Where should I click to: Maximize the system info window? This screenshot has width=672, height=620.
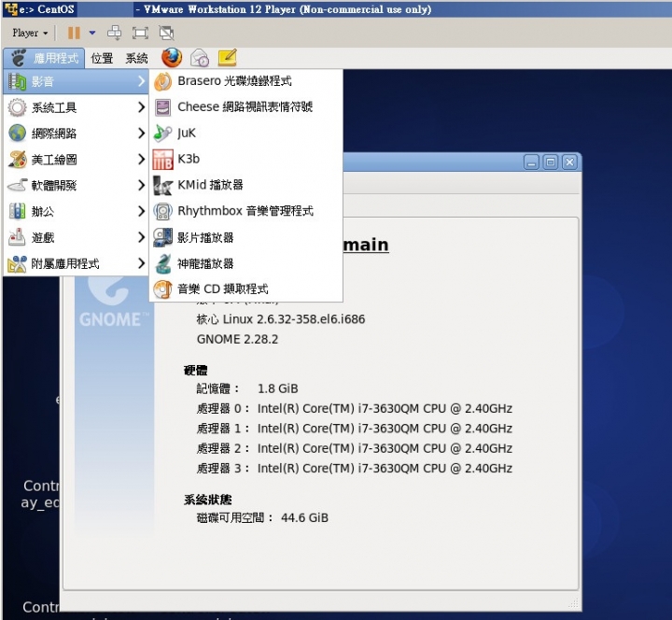(551, 162)
